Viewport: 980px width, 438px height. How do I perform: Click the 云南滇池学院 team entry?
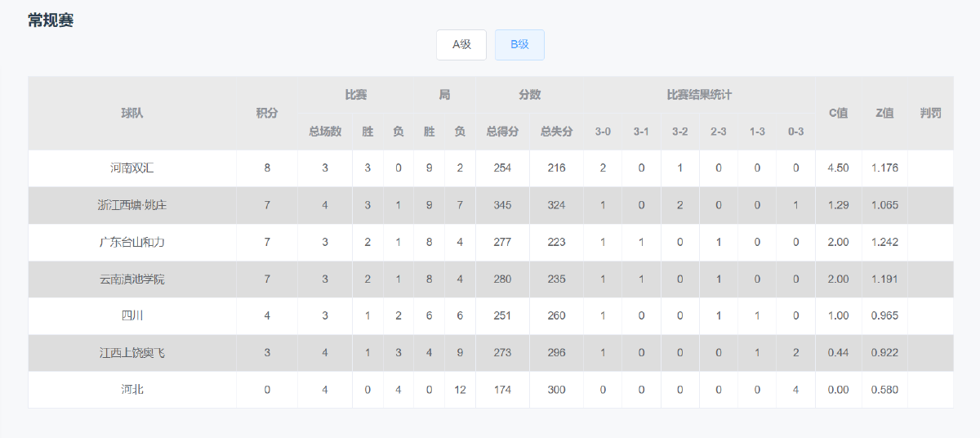pos(132,279)
